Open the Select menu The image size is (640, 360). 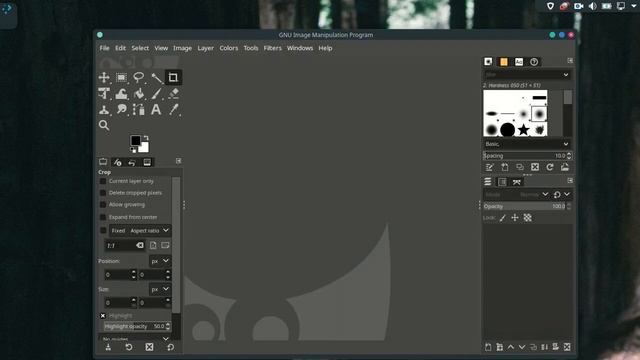pyautogui.click(x=140, y=48)
